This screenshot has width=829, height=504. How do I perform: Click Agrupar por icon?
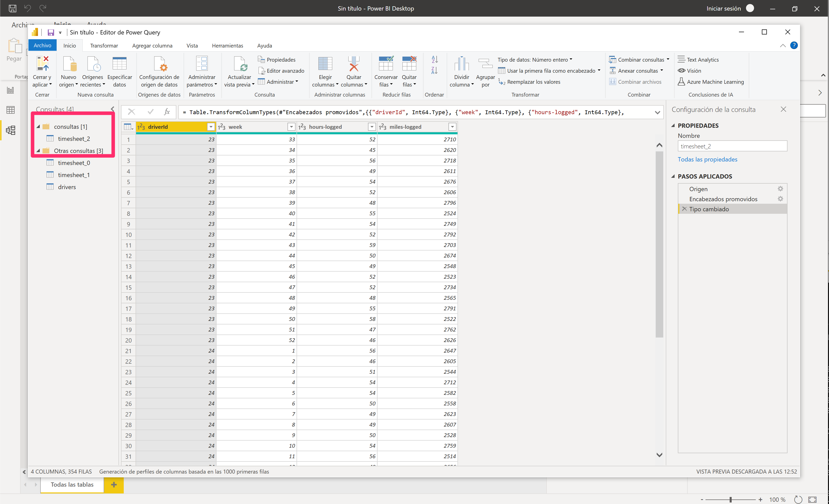(485, 64)
